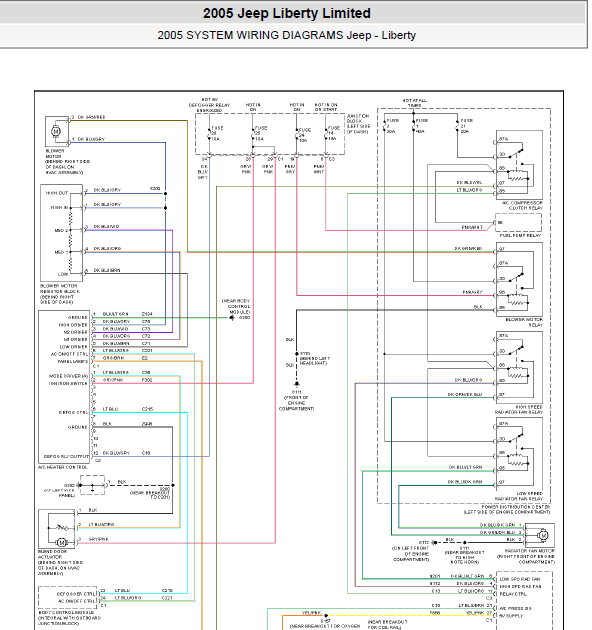Click the "5V SUPPLY" pin label
The height and width of the screenshot is (630, 592).
point(511,616)
